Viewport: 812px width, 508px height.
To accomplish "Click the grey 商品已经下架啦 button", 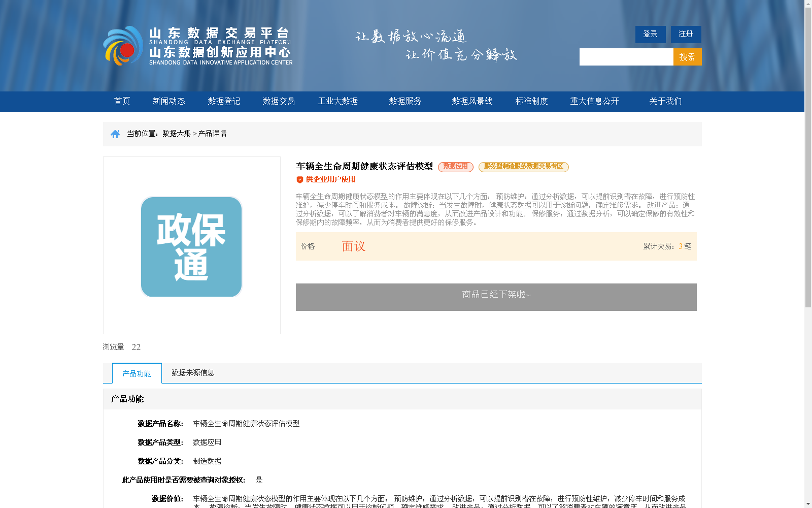I will click(496, 297).
